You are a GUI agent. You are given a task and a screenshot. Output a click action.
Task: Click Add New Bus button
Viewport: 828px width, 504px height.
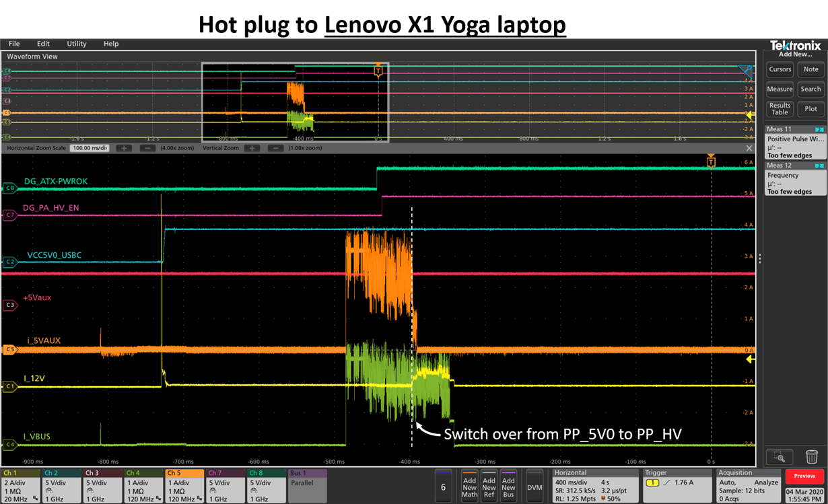[508, 486]
